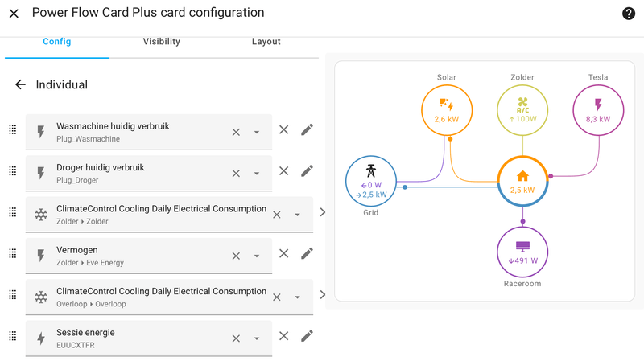Edit the Droger huidig verbruik entry
Screen dimensions: 644x361
click(307, 171)
